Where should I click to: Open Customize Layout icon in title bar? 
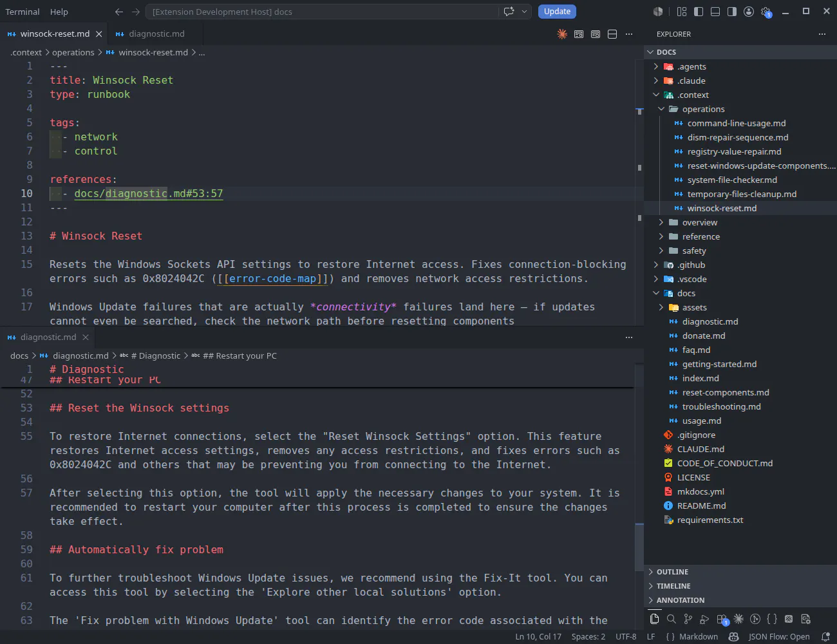point(682,12)
